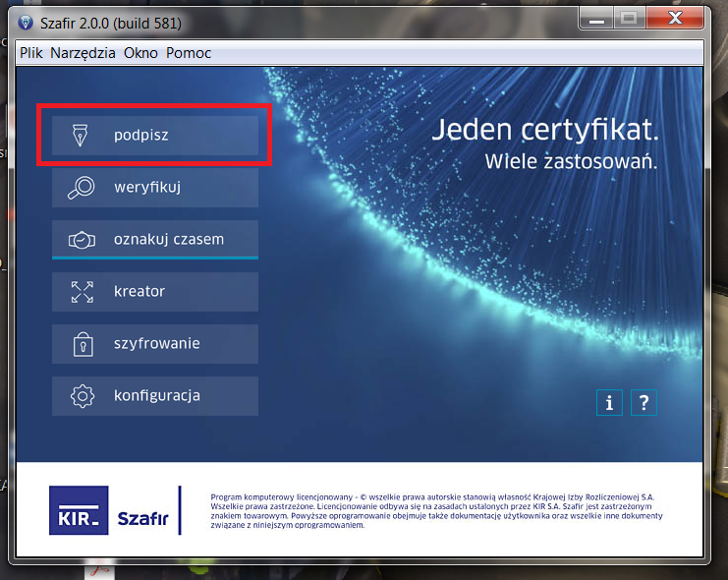The width and height of the screenshot is (728, 580).
Task: Click the kreator arrows icon
Action: [x=83, y=292]
